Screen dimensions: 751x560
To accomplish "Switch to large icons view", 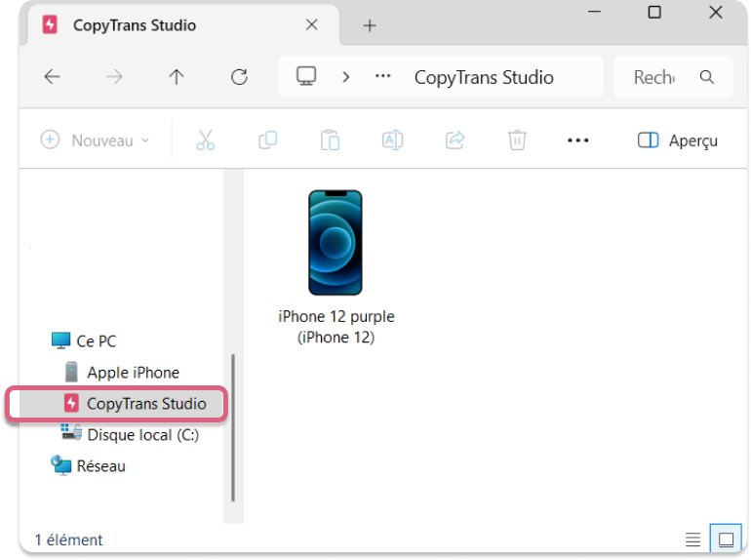I will click(x=726, y=540).
